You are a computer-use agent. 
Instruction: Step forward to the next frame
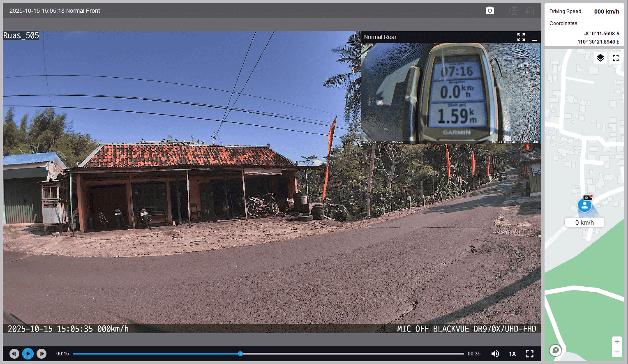[42, 354]
